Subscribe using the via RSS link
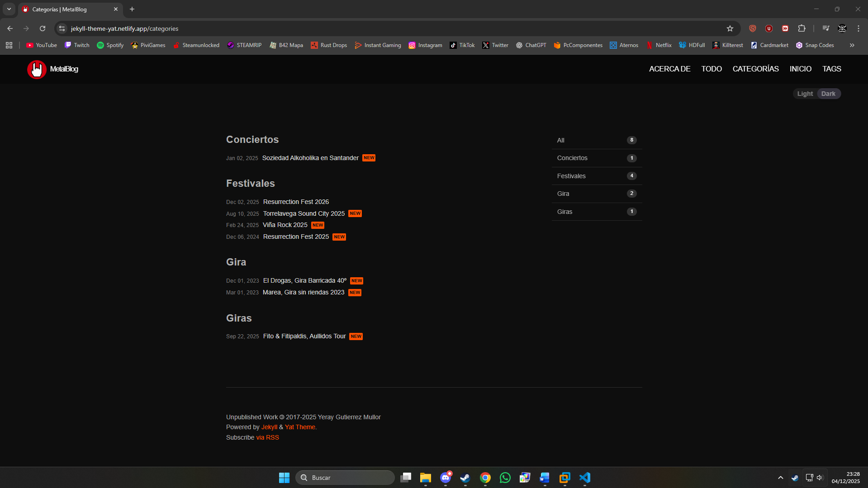The image size is (868, 488). coord(267,437)
